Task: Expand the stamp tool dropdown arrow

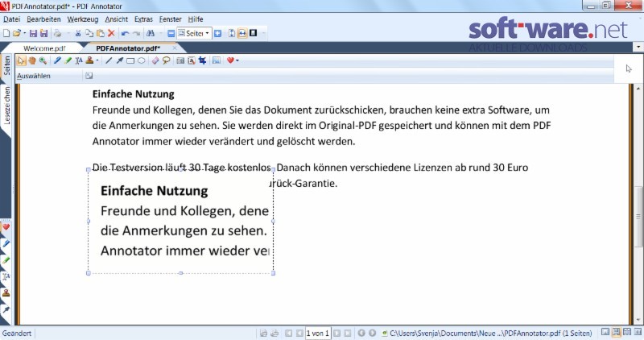Action: click(97, 61)
